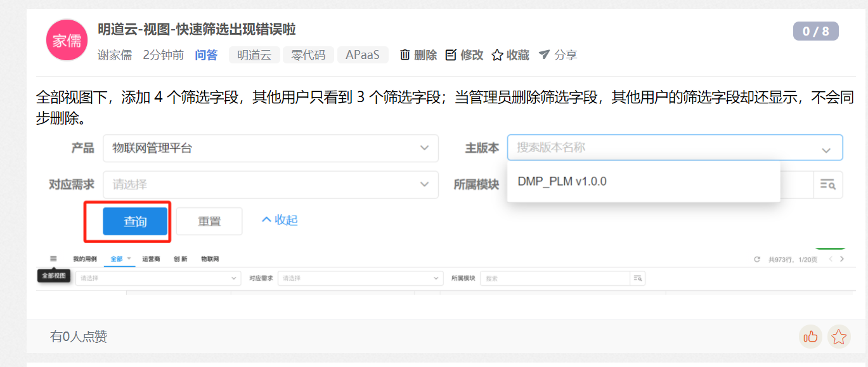Image resolution: width=868 pixels, height=367 pixels.
Task: Go to the next page using the arrow
Action: click(842, 259)
